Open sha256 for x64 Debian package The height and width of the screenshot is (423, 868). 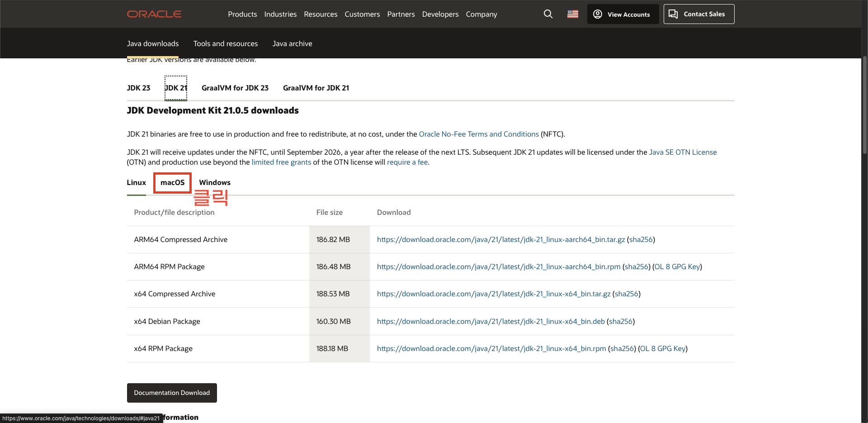point(621,321)
